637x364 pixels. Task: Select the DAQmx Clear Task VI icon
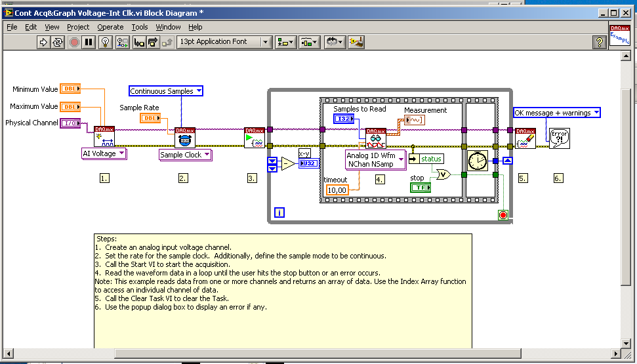525,138
